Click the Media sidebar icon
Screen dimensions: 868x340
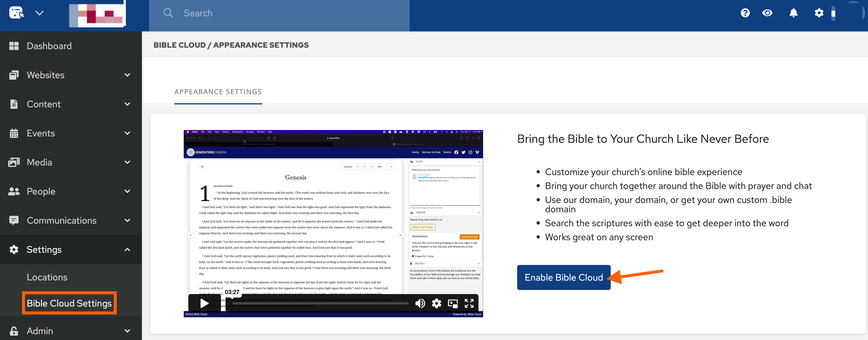(14, 162)
